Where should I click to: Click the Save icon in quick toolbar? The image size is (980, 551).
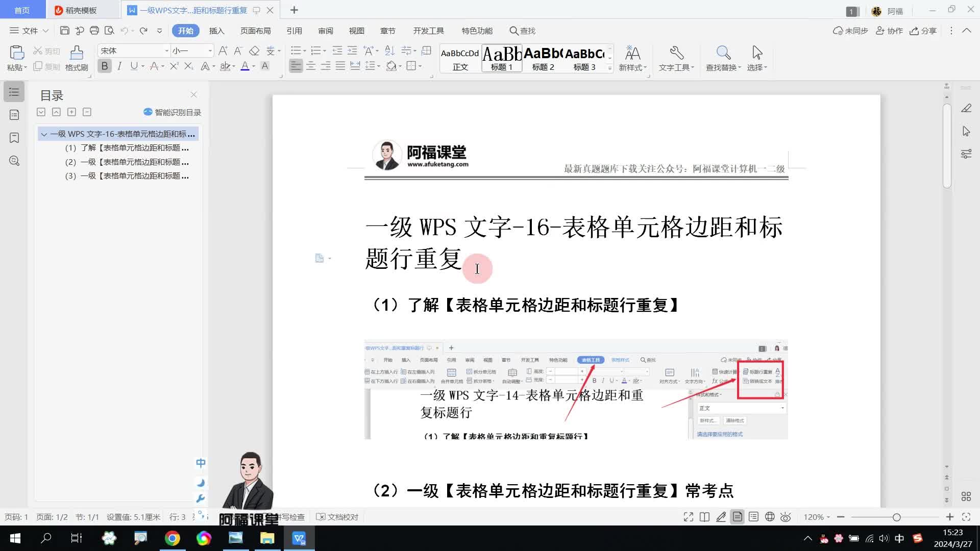tap(64, 31)
